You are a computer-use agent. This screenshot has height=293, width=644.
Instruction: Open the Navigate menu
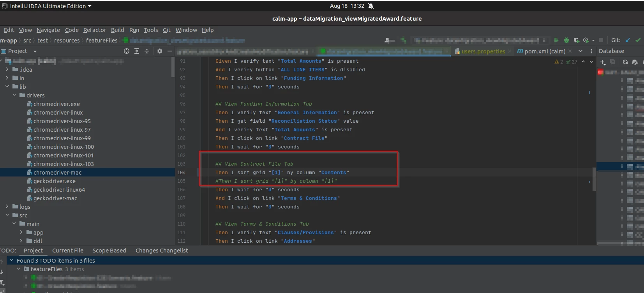click(x=48, y=30)
